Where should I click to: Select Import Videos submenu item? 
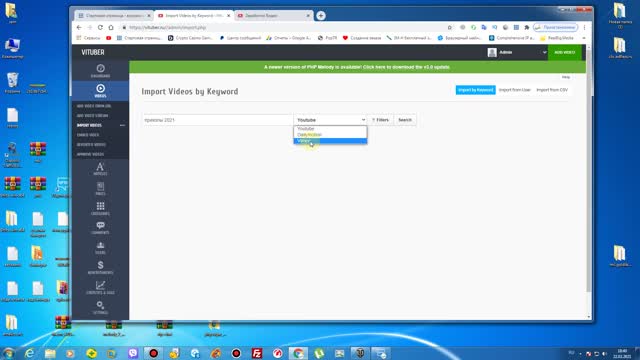pos(89,125)
